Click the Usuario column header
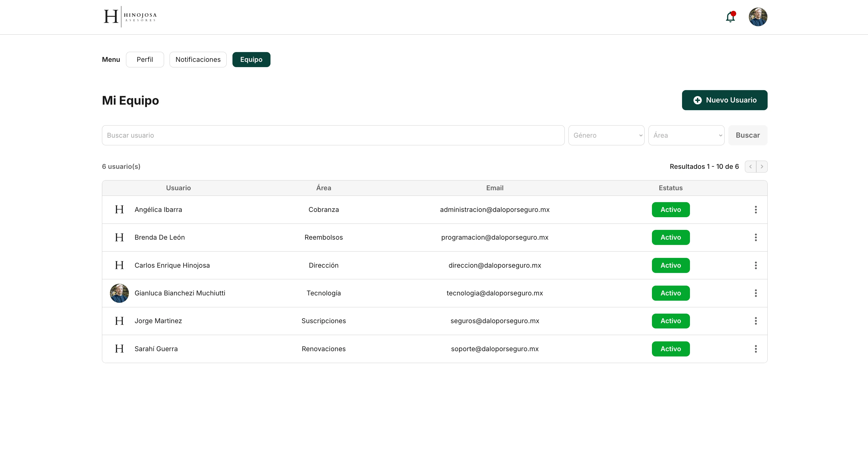The width and height of the screenshot is (868, 455). click(x=178, y=188)
